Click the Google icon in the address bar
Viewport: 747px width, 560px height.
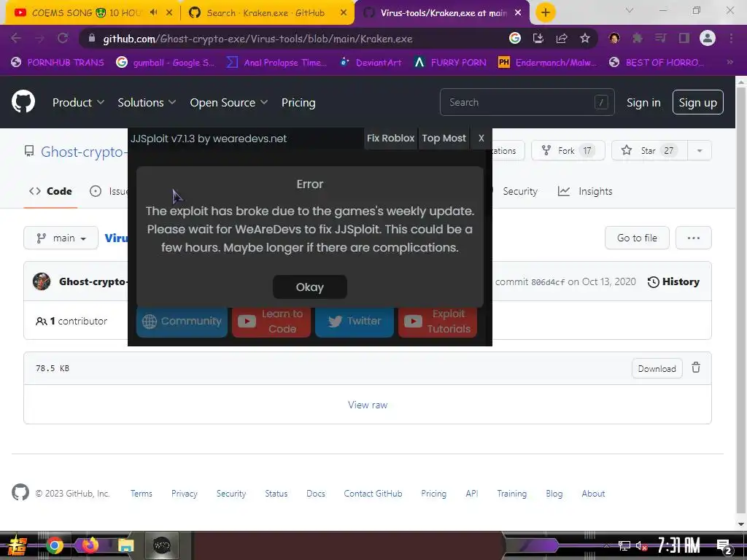coord(515,38)
